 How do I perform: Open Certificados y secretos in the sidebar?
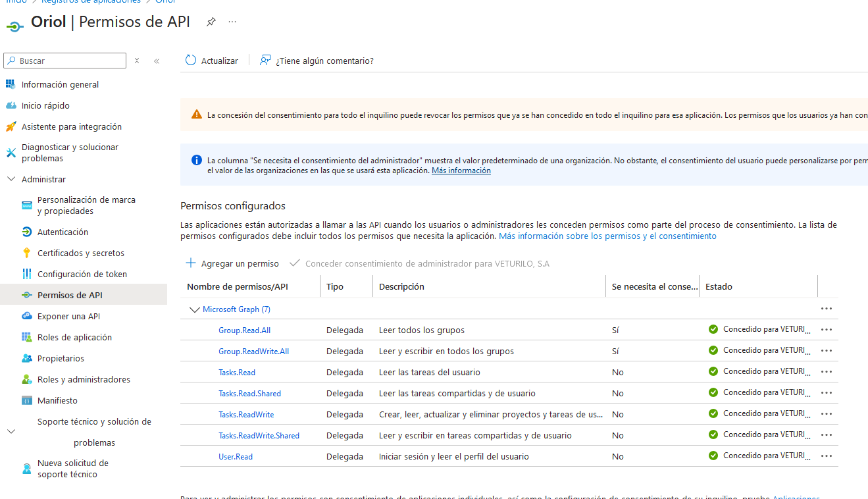[x=81, y=253]
